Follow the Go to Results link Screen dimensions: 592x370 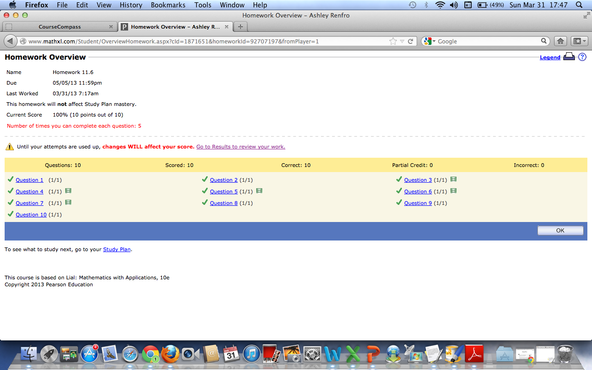click(240, 146)
